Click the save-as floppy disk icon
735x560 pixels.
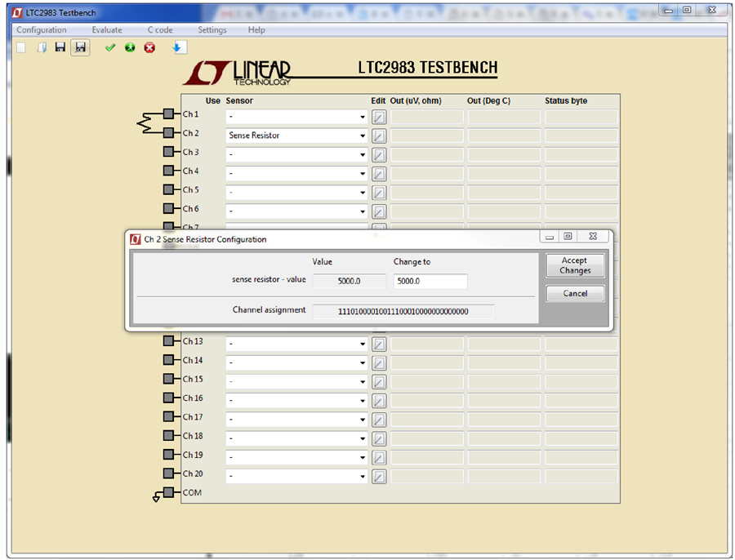pos(81,47)
